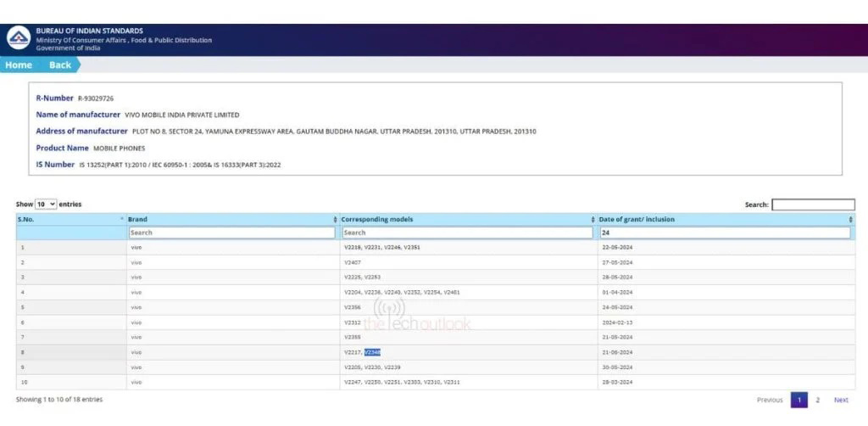This screenshot has height=426, width=868.
Task: Click models cell starting with V2204
Action: click(468, 292)
